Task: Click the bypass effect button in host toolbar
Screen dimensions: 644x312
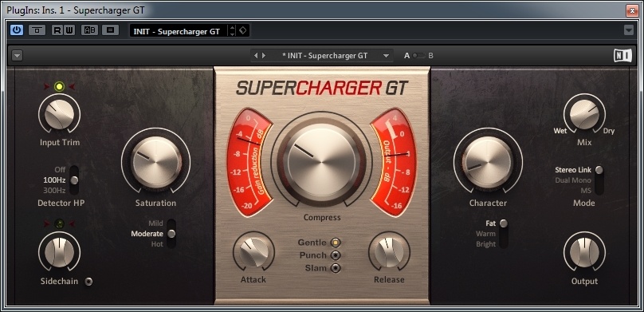Action: click(37, 30)
